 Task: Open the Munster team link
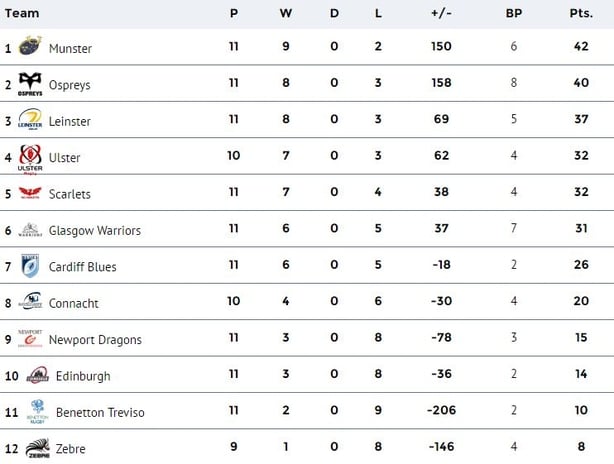pos(70,49)
